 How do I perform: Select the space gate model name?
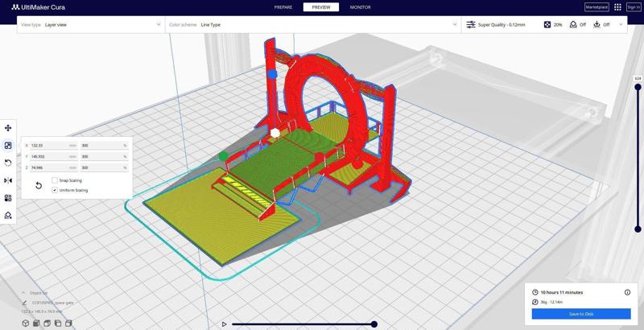coord(52,303)
